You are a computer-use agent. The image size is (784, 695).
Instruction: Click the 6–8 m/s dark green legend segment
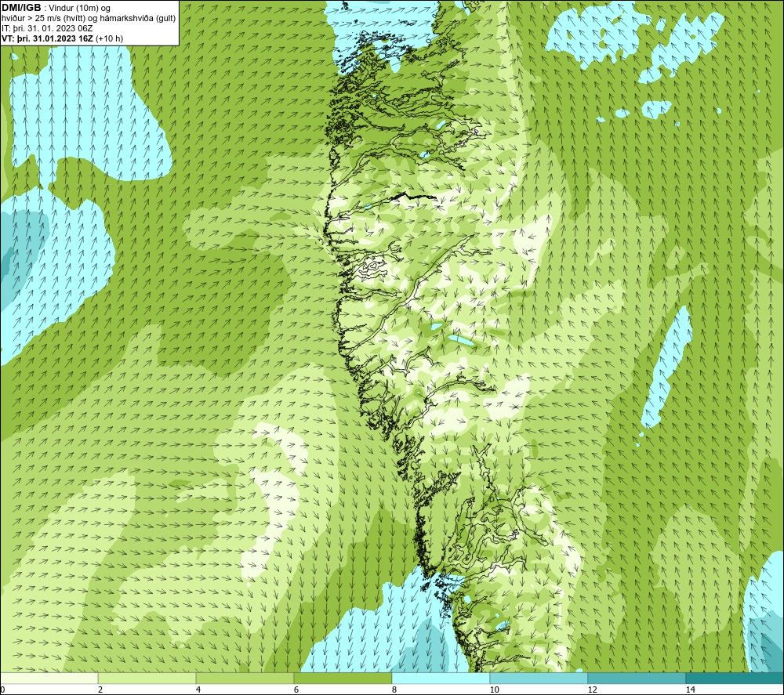click(343, 678)
